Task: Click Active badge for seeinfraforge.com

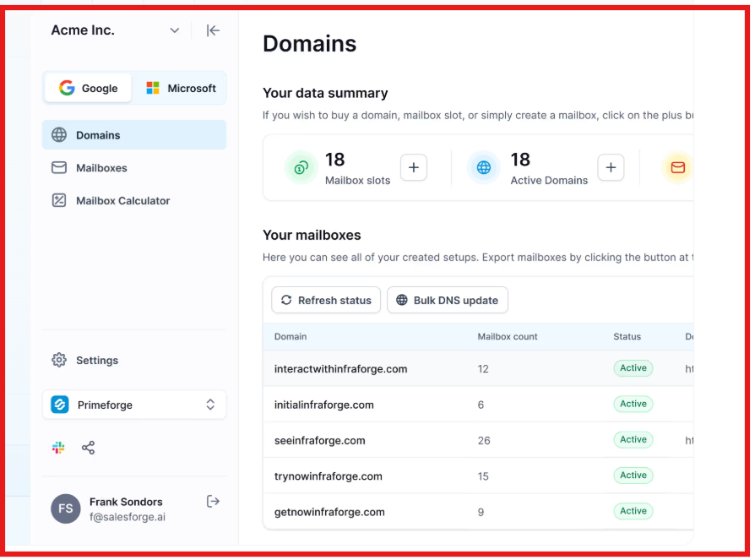Action: pos(633,439)
